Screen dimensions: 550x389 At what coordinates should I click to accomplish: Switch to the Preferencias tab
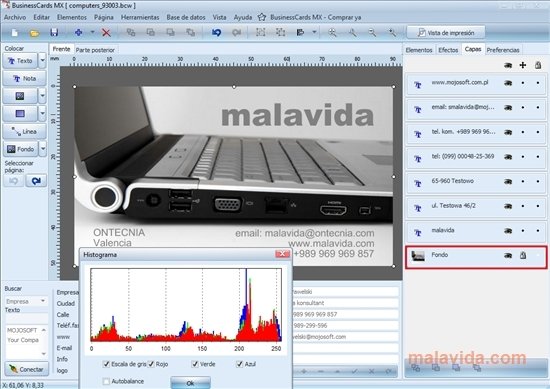503,50
